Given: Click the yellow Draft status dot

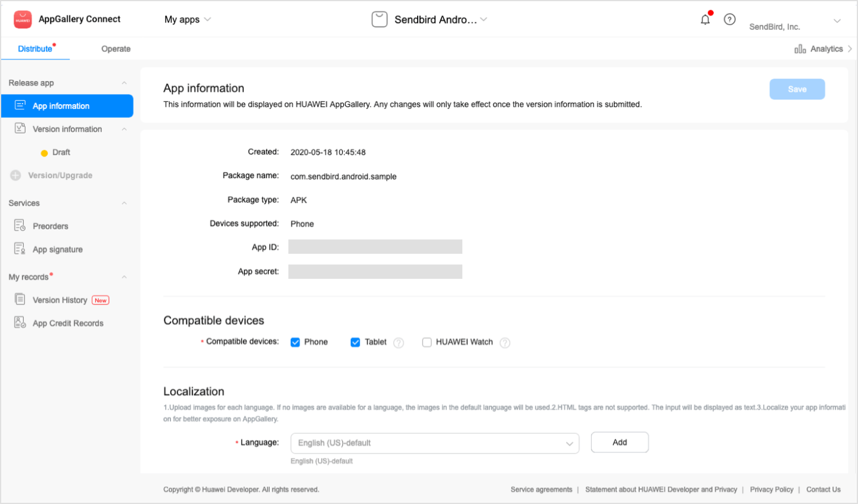Looking at the screenshot, I should coord(44,153).
